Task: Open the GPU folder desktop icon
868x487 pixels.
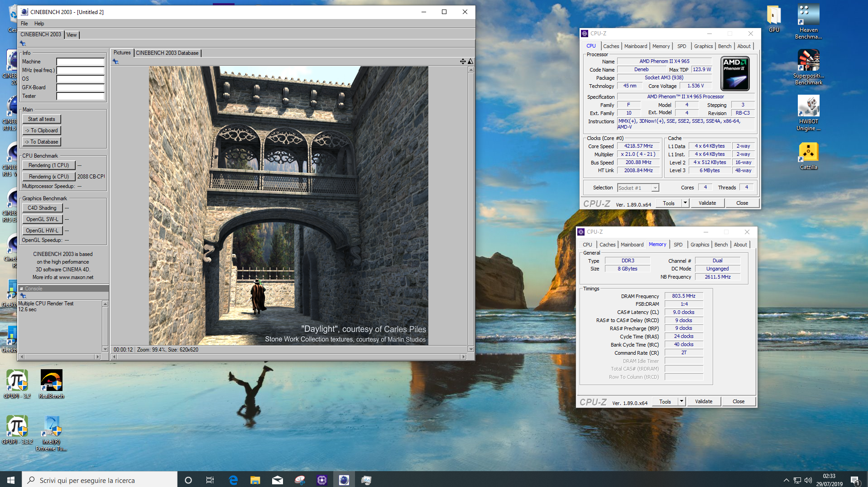Action: pyautogui.click(x=774, y=19)
